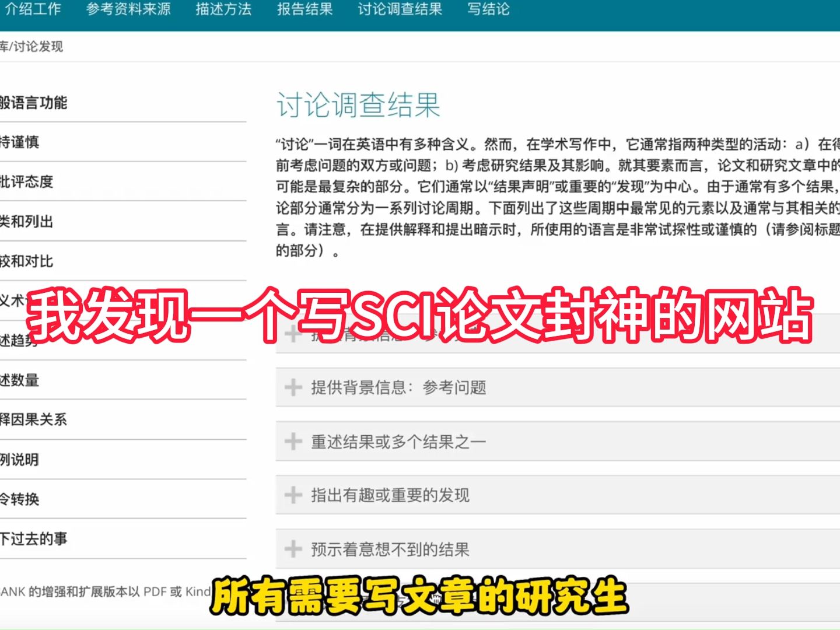Expand the 预示着意想不到的结果 section
The height and width of the screenshot is (630, 840).
(558, 549)
